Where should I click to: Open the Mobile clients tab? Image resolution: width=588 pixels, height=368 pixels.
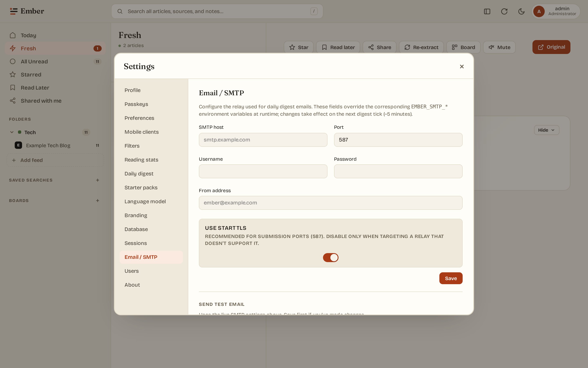(151, 132)
